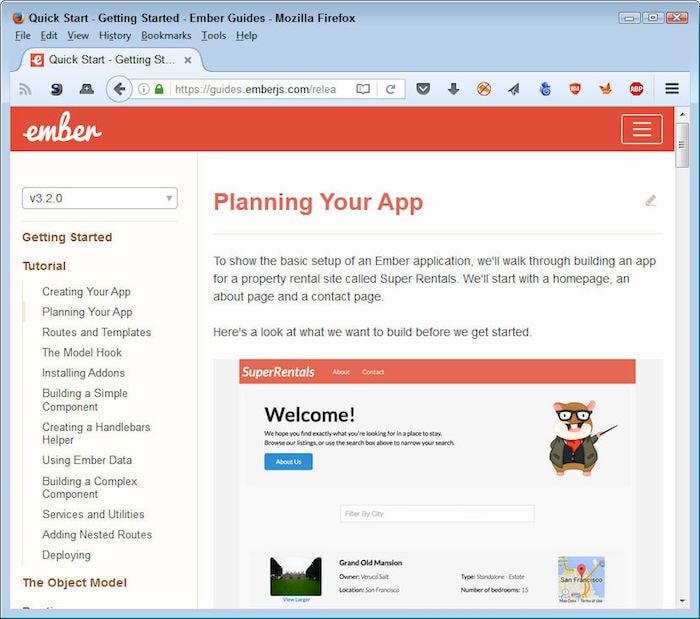Image resolution: width=700 pixels, height=619 pixels.
Task: Save page to Pocket icon
Action: pos(423,89)
